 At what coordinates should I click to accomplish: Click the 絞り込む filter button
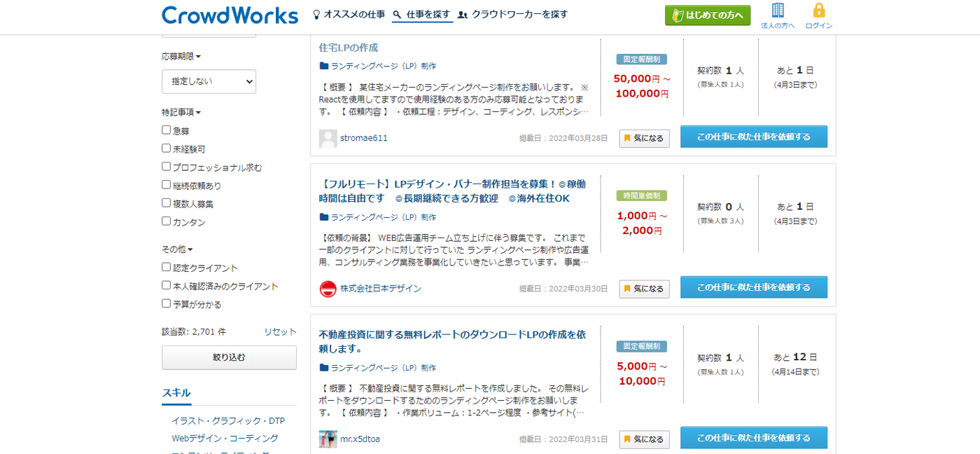point(229,357)
